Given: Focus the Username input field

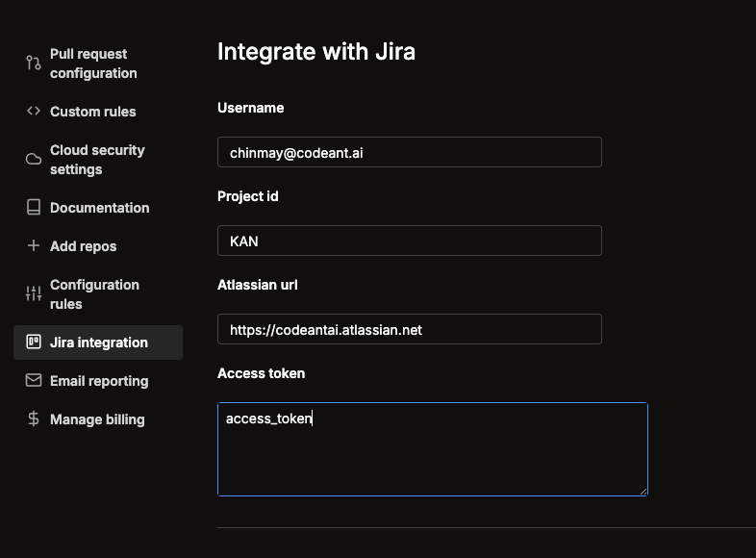Looking at the screenshot, I should (x=410, y=152).
